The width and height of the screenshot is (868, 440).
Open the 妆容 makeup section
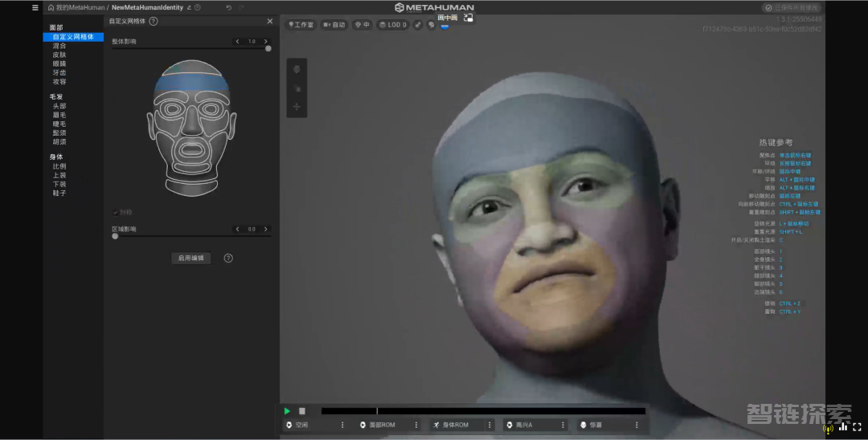[59, 82]
